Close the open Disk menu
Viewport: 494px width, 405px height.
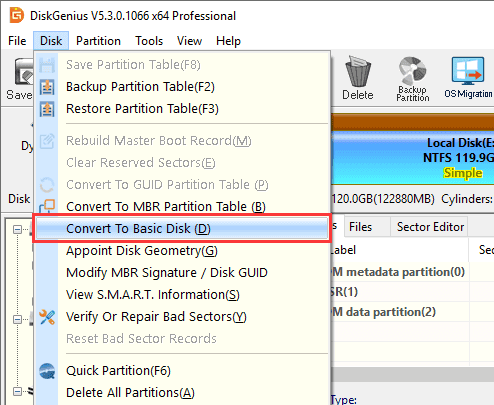51,41
